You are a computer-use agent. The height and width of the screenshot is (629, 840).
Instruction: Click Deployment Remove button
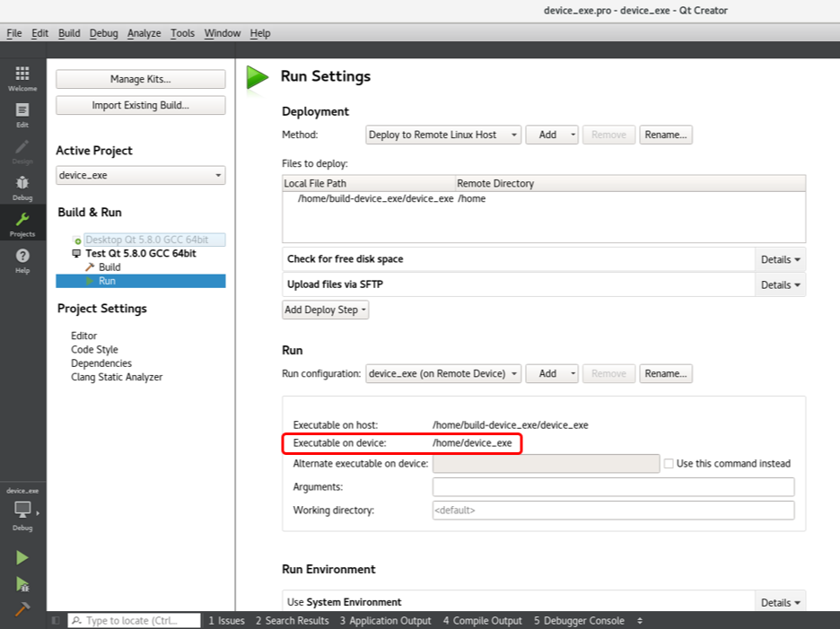[608, 135]
